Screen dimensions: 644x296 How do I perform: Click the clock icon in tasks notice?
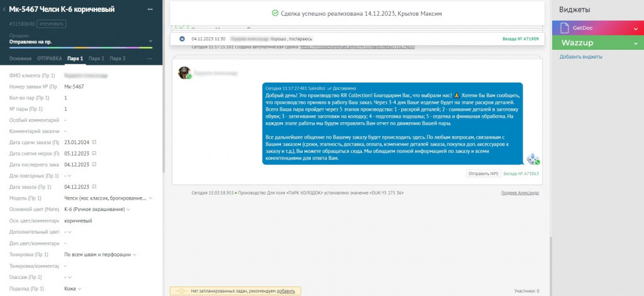tap(181, 291)
